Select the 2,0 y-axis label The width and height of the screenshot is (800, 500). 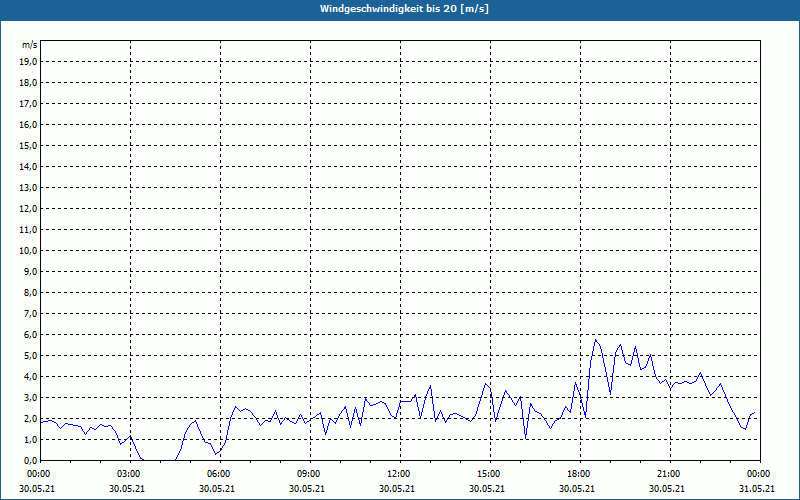[30, 419]
